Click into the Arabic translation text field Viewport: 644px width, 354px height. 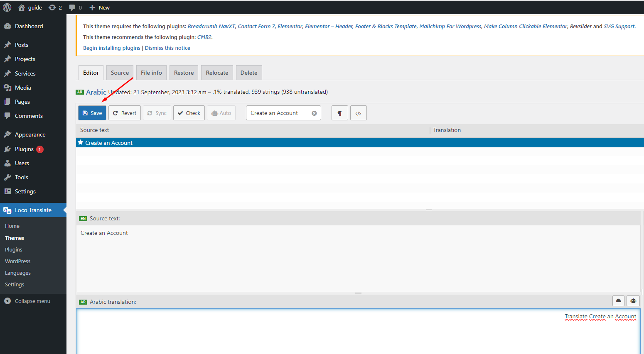pyautogui.click(x=357, y=332)
